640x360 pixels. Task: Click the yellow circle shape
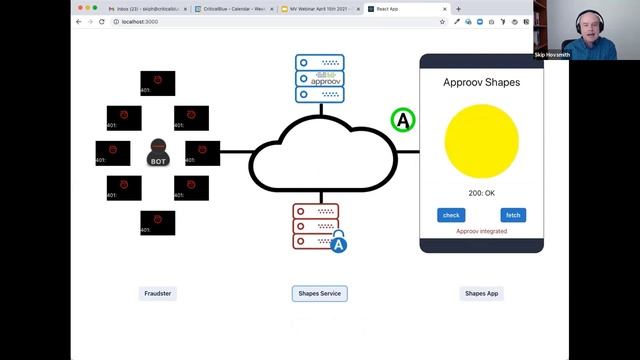(x=482, y=141)
